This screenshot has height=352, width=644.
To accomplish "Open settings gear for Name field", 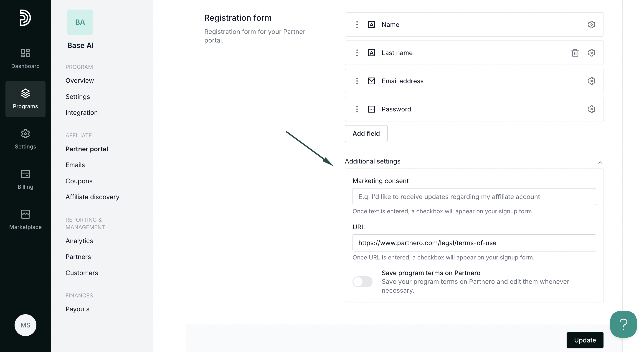I will coord(591,25).
